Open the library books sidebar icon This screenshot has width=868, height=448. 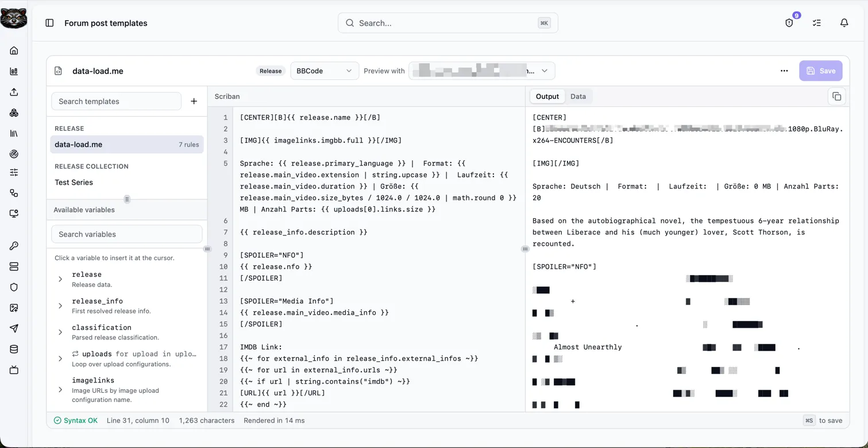click(14, 133)
